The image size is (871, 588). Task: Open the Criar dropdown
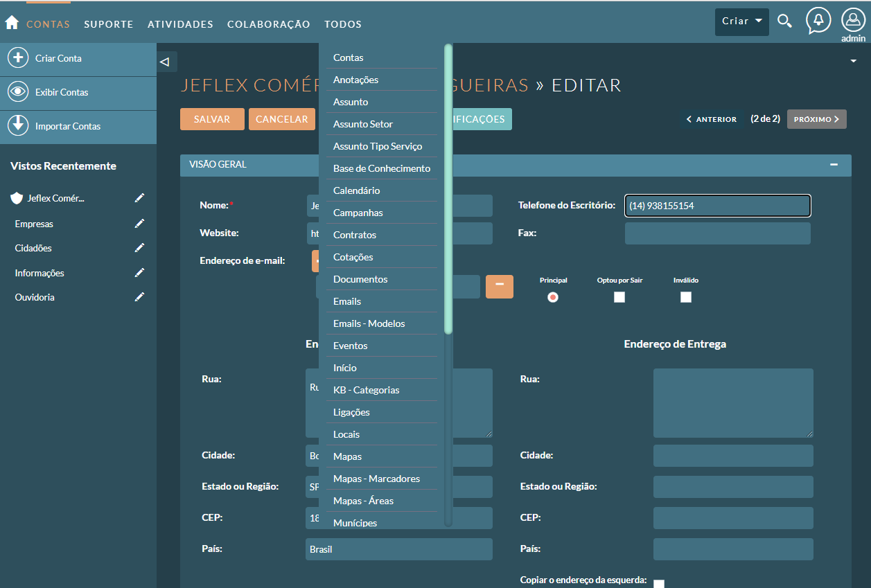[742, 21]
